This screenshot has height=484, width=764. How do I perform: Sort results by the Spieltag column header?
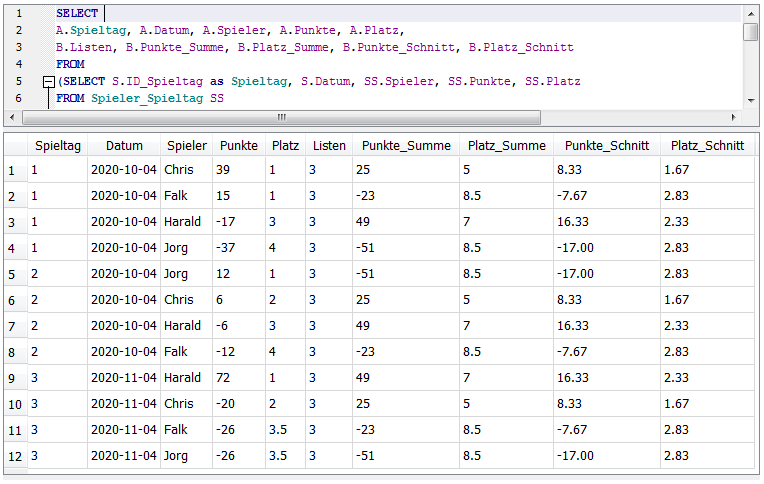click(x=58, y=145)
